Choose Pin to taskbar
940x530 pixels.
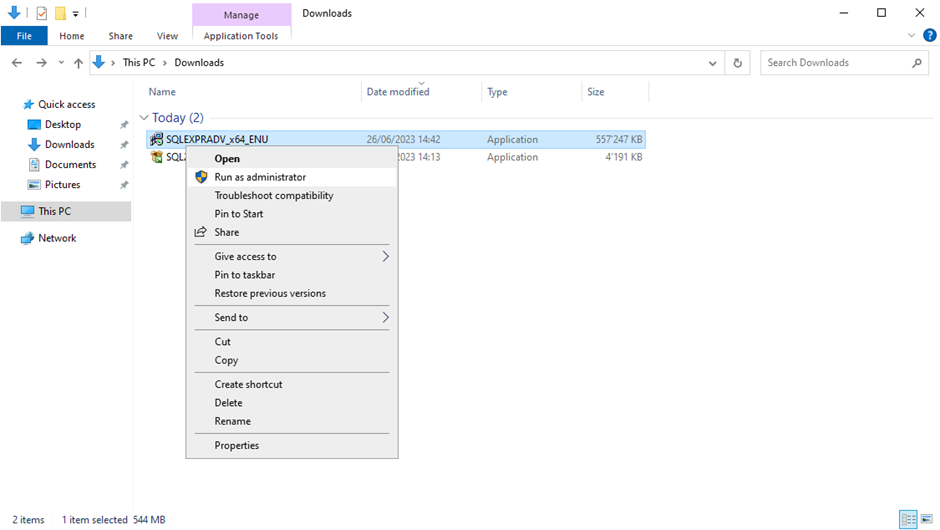pos(292,275)
